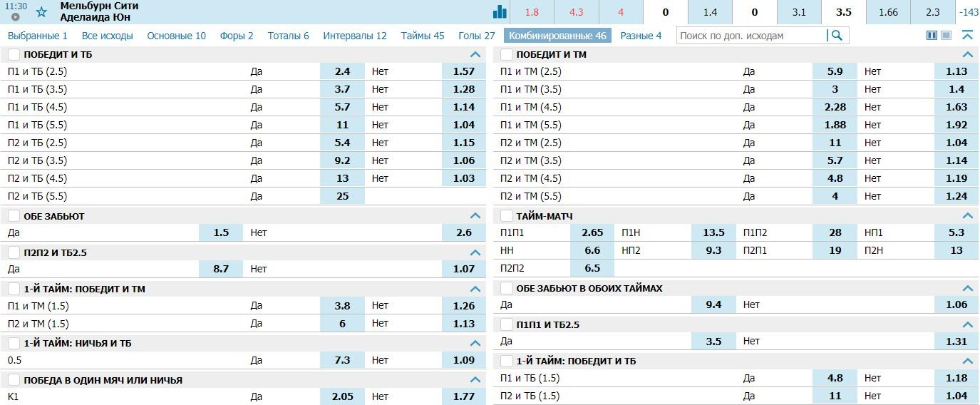
Task: Bet ТАЙМ-МАТЧ П1П1 at 2.65
Action: point(592,232)
